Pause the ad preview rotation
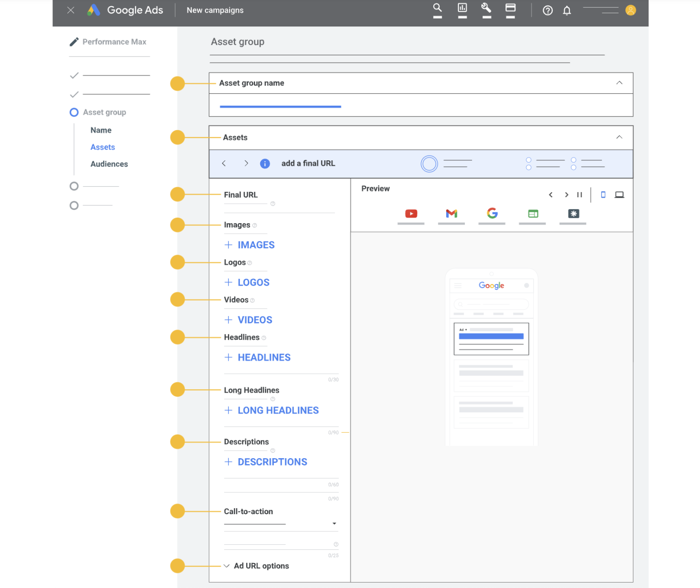Image resolution: width=700 pixels, height=588 pixels. [x=580, y=195]
